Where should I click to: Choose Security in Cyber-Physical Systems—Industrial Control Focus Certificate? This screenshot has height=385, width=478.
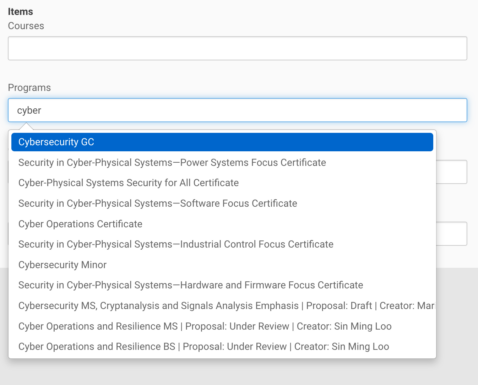click(x=222, y=244)
